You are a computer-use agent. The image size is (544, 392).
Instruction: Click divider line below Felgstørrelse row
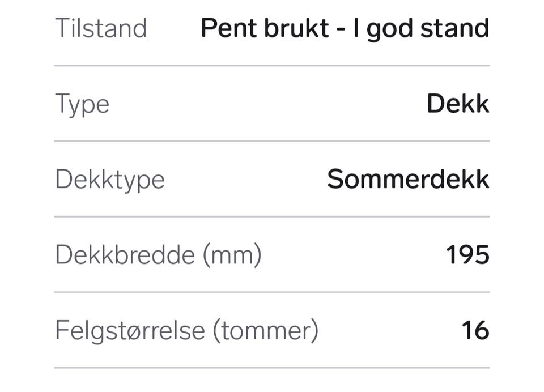[x=272, y=368]
